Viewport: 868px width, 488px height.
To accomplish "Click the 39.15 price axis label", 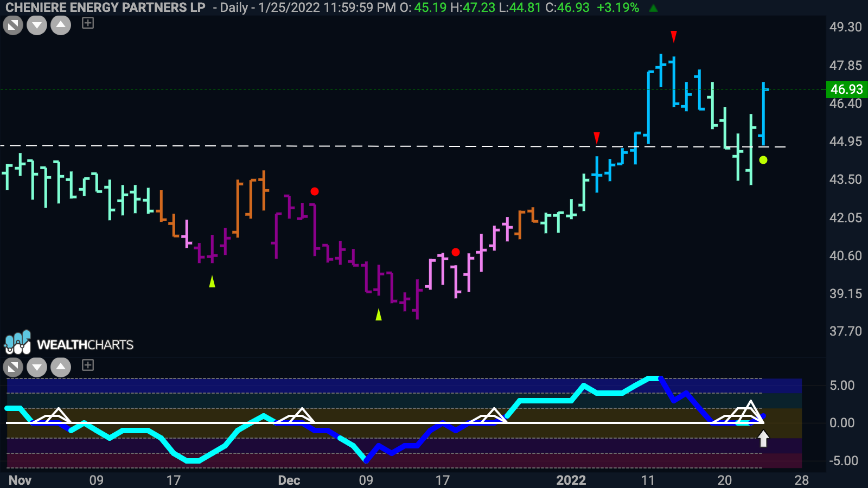I will pos(845,294).
